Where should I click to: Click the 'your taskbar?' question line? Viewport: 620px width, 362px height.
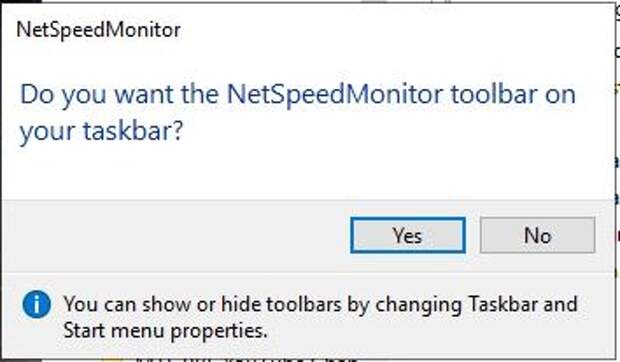point(101,131)
